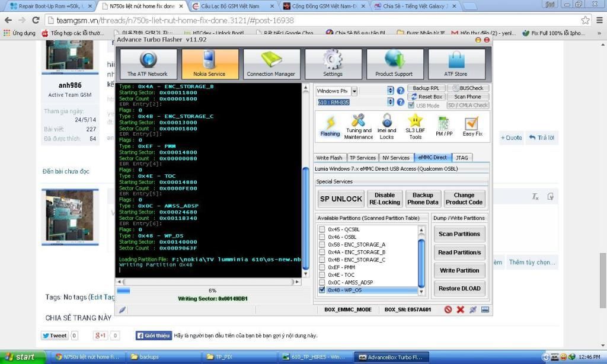Click Backup Phone Data button

[x=423, y=199]
